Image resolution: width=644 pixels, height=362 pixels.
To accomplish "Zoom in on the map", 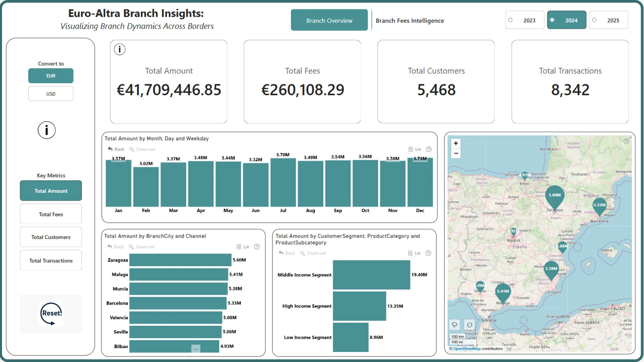I will click(456, 143).
